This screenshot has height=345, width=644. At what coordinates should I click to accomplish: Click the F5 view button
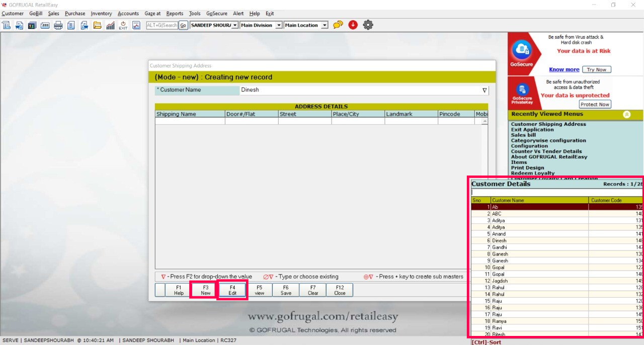259,290
